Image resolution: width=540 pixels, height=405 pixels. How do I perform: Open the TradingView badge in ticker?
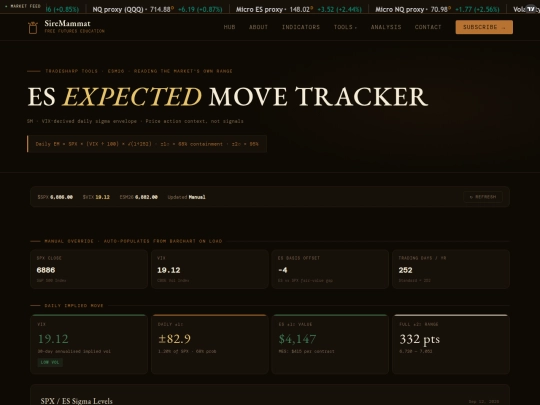(x=531, y=9)
